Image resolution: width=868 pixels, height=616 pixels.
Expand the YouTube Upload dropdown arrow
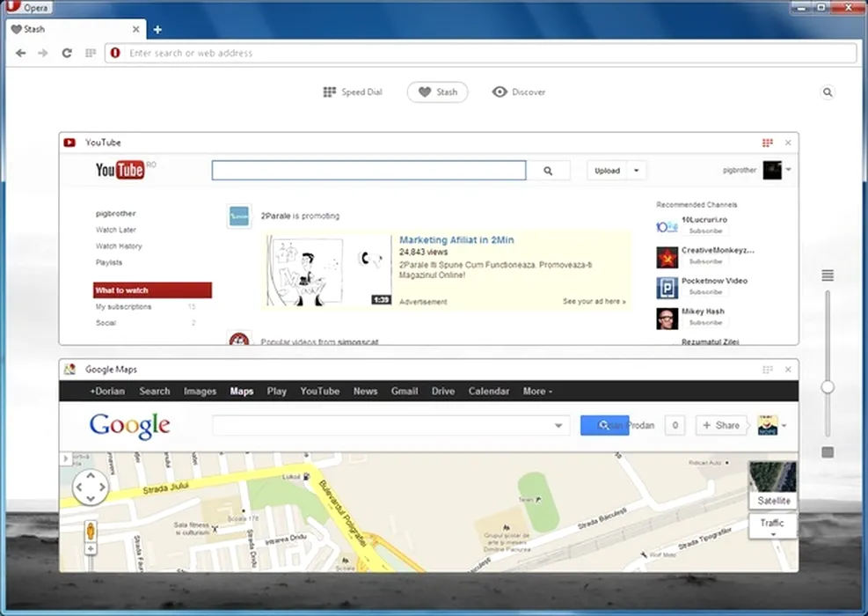click(x=637, y=171)
